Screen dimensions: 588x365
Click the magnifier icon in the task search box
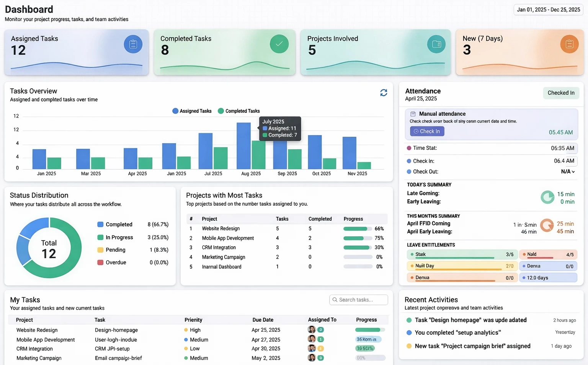(335, 300)
